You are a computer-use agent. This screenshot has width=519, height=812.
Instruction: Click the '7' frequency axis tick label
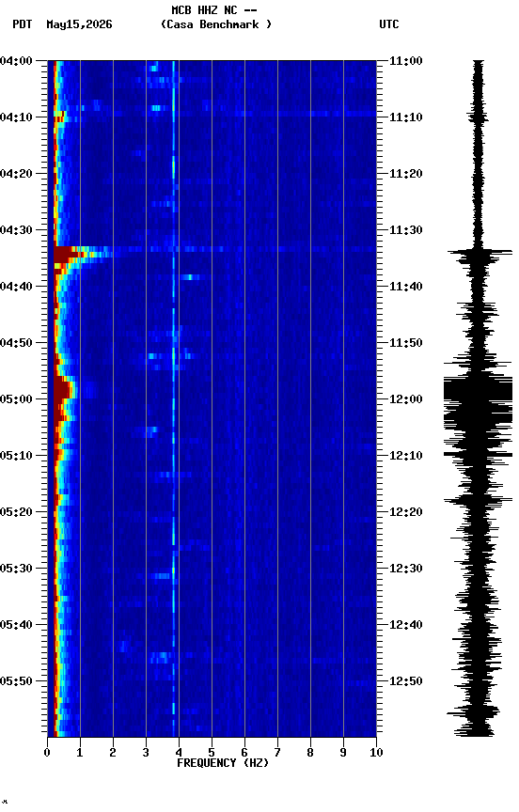tap(277, 753)
